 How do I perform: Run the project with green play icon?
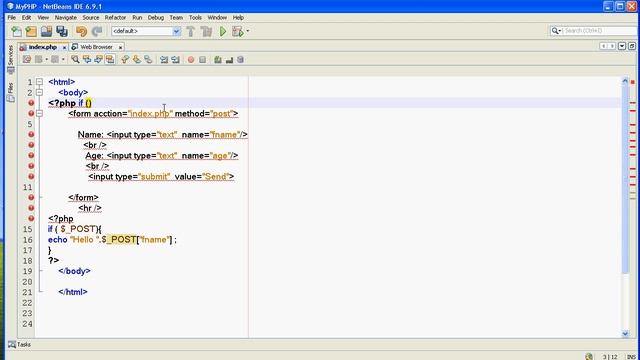(223, 31)
